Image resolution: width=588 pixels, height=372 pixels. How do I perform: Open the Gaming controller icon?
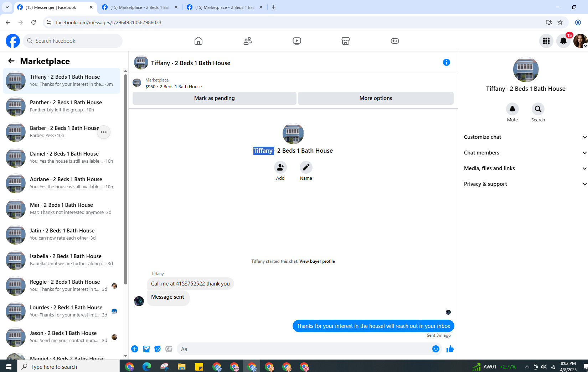point(395,41)
